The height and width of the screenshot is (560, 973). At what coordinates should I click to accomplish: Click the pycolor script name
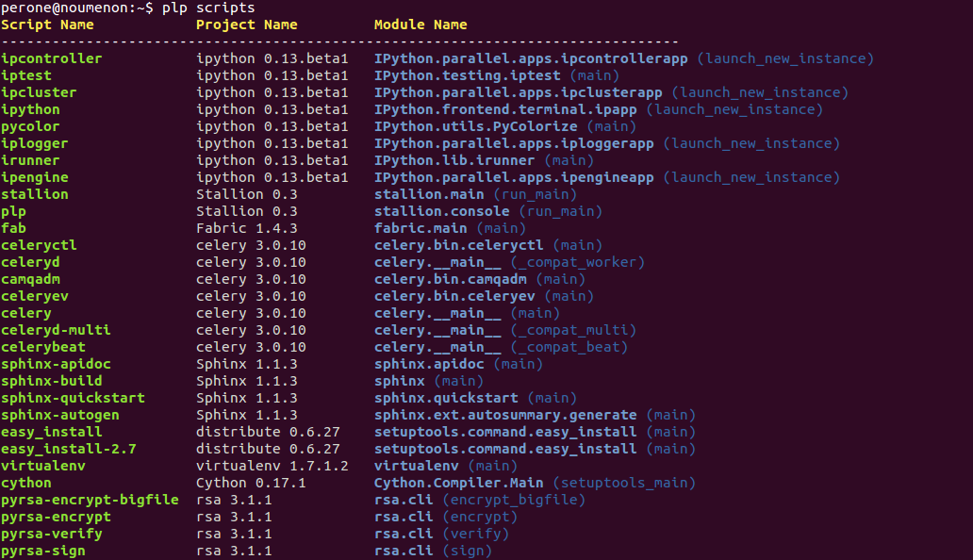[x=30, y=126]
